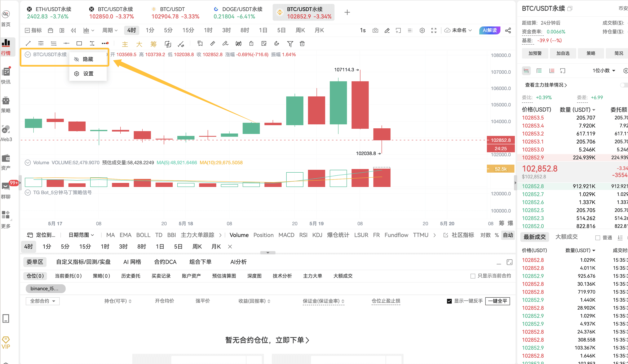Click the split layout icon
Screen dimensions: 628x364
[62, 30]
